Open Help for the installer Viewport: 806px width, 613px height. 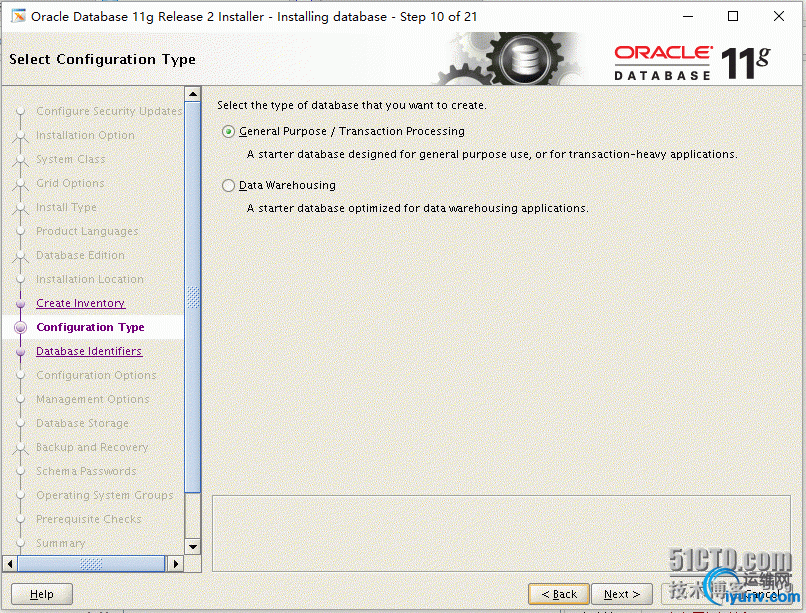click(x=42, y=594)
